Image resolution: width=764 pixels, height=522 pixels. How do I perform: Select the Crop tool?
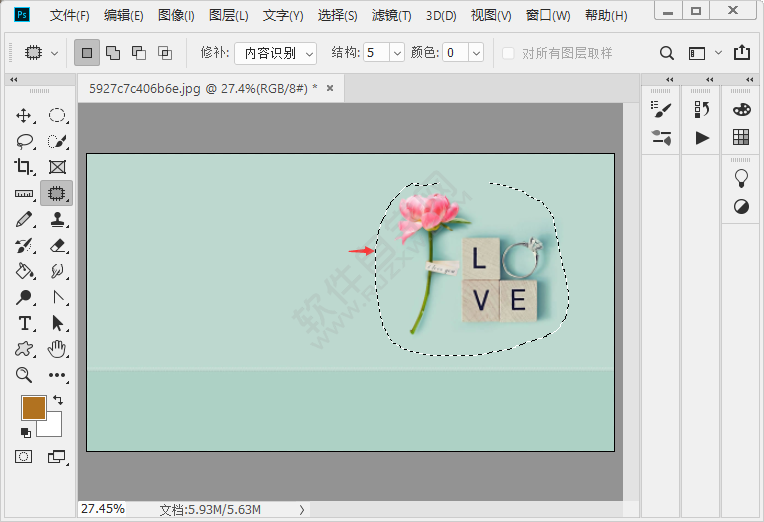pos(23,167)
